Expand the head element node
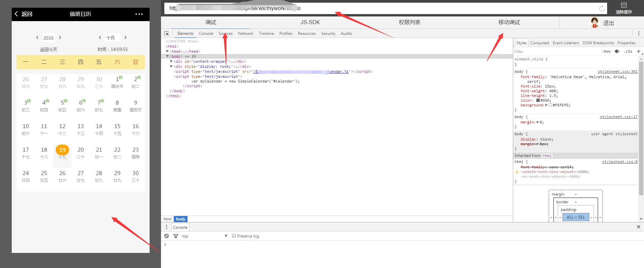Screen dimensions: 644x268 167,51
